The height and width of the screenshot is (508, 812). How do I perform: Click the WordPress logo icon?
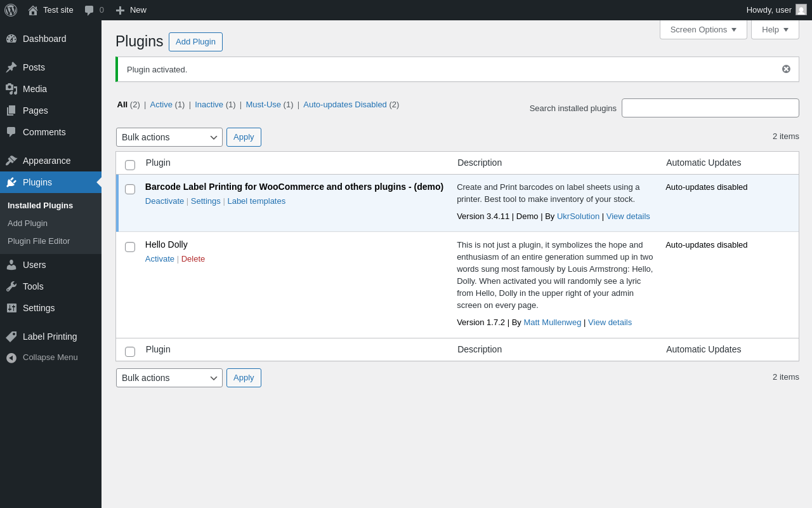[x=11, y=10]
